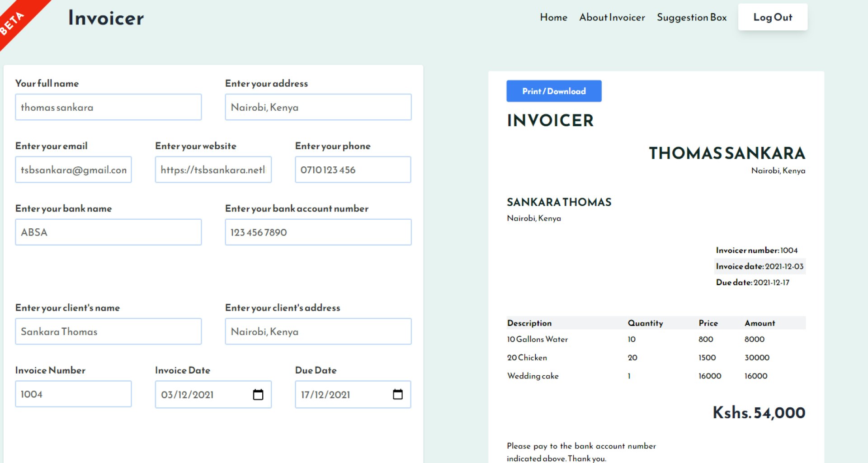Image resolution: width=868 pixels, height=463 pixels.
Task: Select the website field
Action: pos(213,170)
